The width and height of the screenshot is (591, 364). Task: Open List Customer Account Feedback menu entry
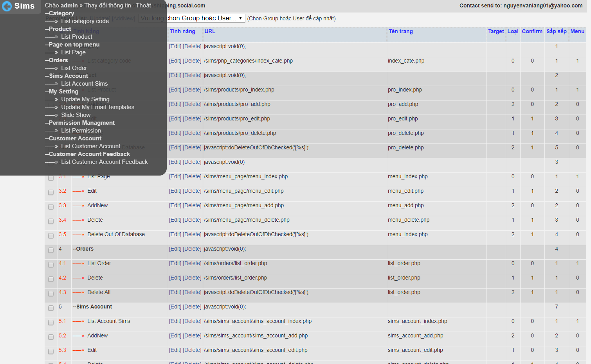tap(105, 162)
